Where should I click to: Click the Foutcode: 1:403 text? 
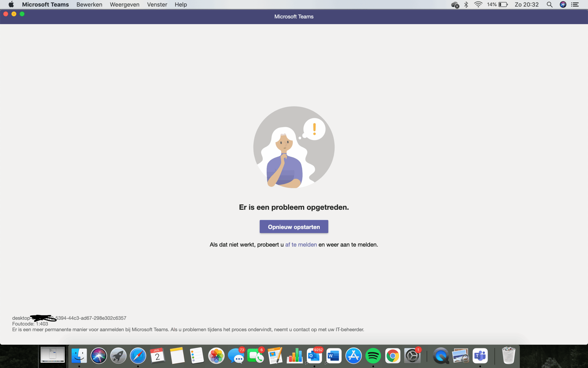pos(30,324)
